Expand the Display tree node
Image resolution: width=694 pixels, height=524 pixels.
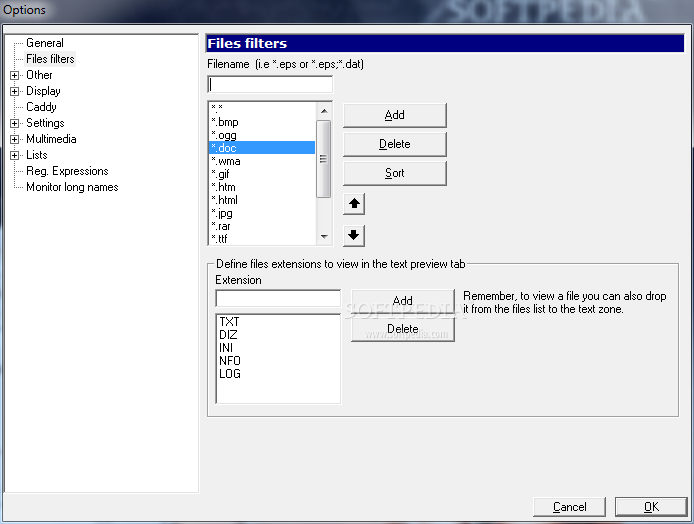coord(15,91)
